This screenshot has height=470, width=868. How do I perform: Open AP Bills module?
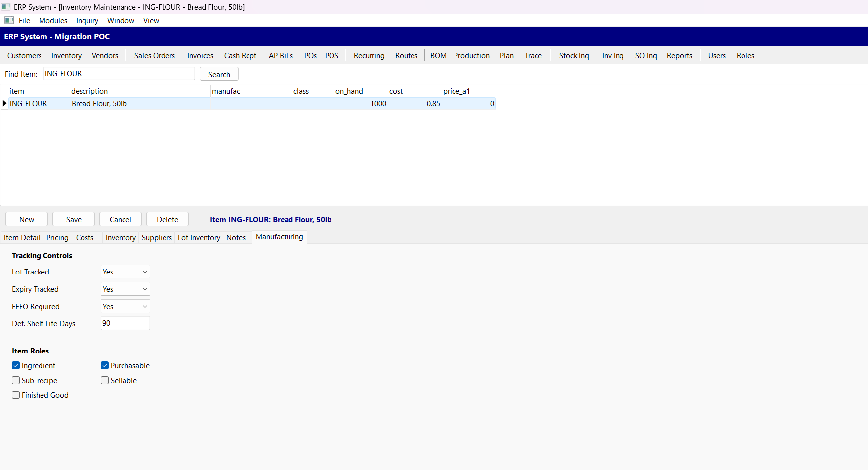click(x=281, y=55)
